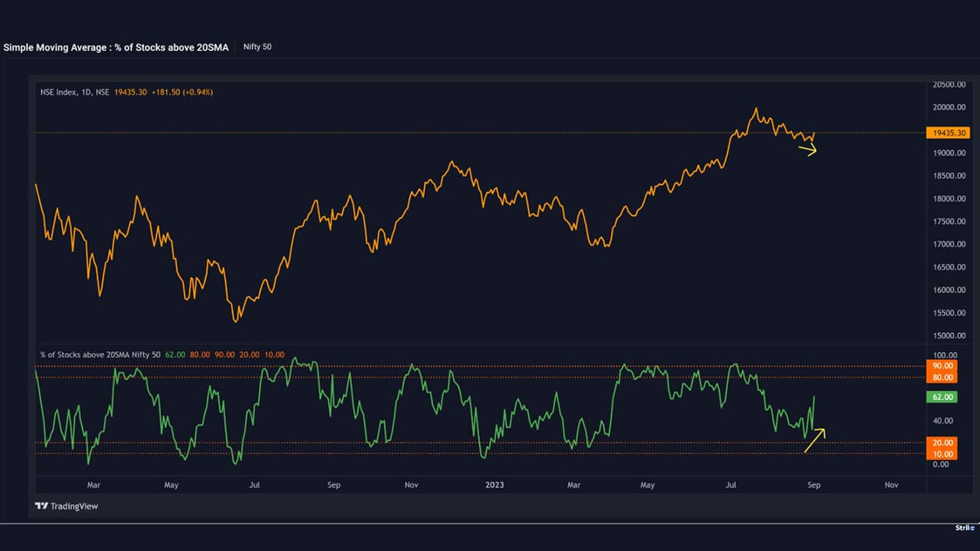Click the TradingView logo
Screen dimensions: 980x551
(67, 506)
